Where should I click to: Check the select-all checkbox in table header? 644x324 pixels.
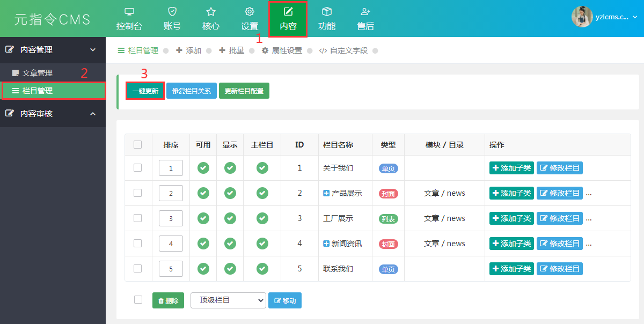point(138,144)
